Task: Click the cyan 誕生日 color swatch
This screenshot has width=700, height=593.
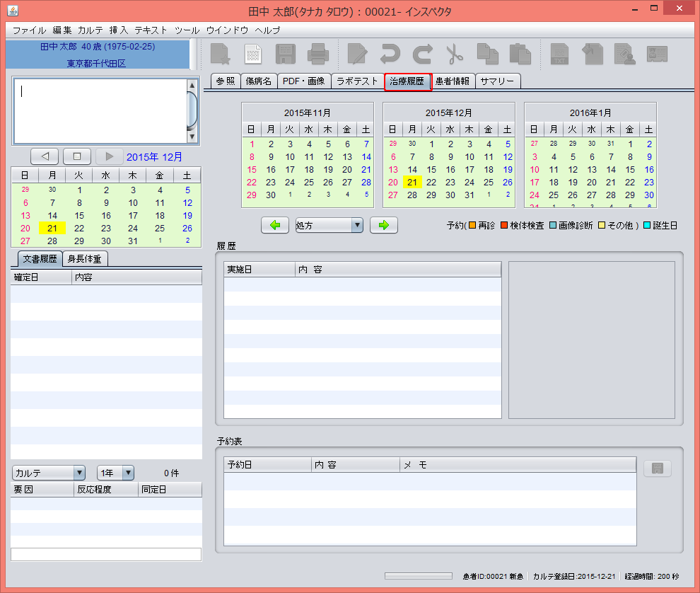Action: [646, 225]
